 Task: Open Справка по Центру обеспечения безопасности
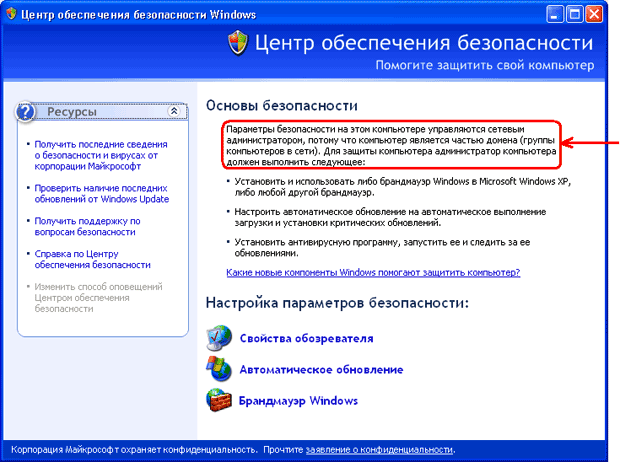tap(92, 259)
